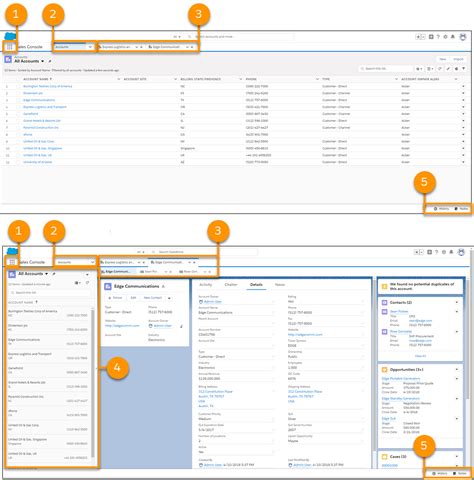Open Notifications bell on the record page

click(451, 252)
